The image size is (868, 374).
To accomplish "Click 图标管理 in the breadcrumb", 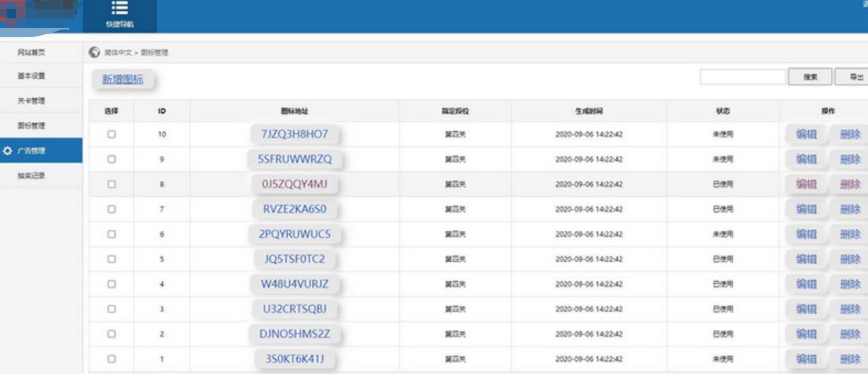I will [155, 52].
